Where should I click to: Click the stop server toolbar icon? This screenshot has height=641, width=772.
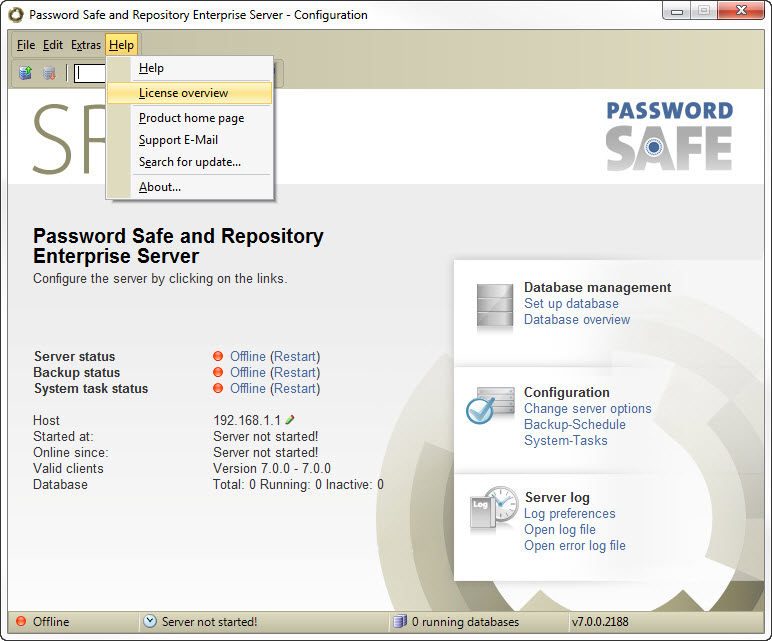49,73
